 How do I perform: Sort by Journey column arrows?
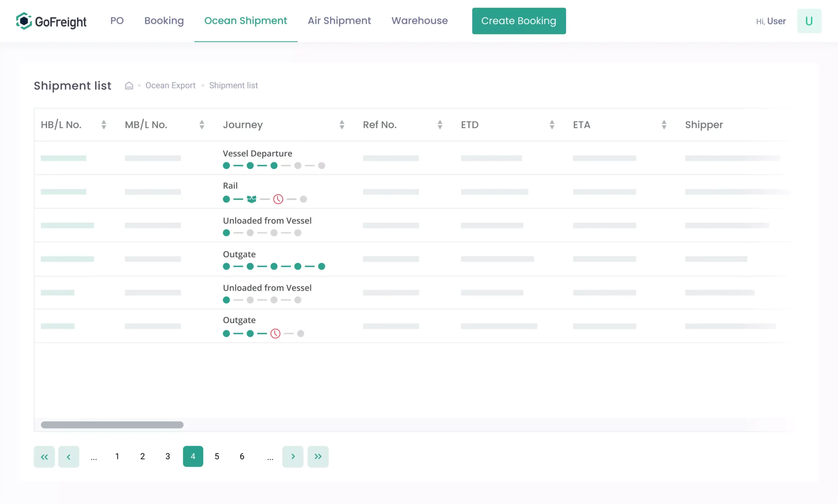[342, 125]
